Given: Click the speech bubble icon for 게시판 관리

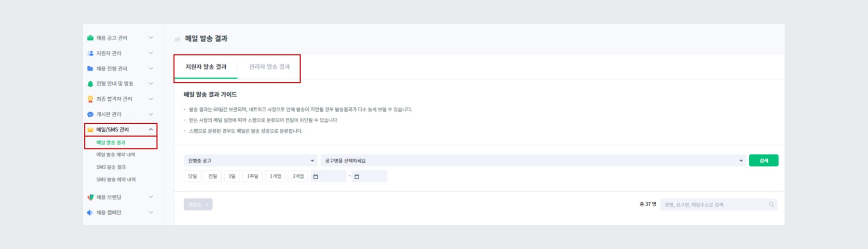Looking at the screenshot, I should tap(90, 114).
